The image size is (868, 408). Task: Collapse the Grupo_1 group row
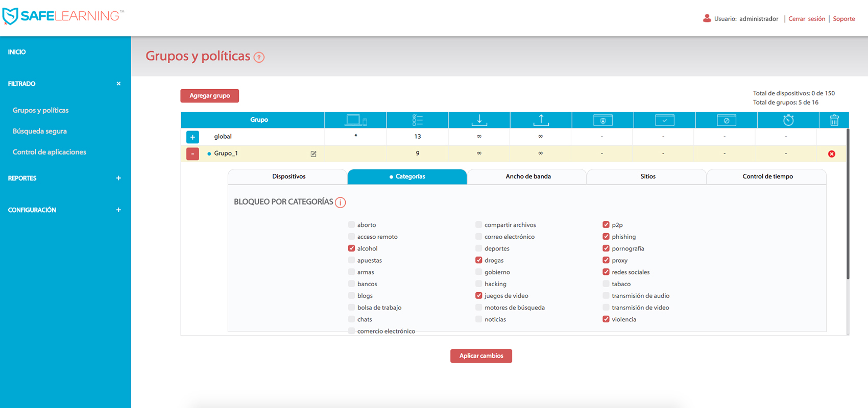[x=192, y=154]
